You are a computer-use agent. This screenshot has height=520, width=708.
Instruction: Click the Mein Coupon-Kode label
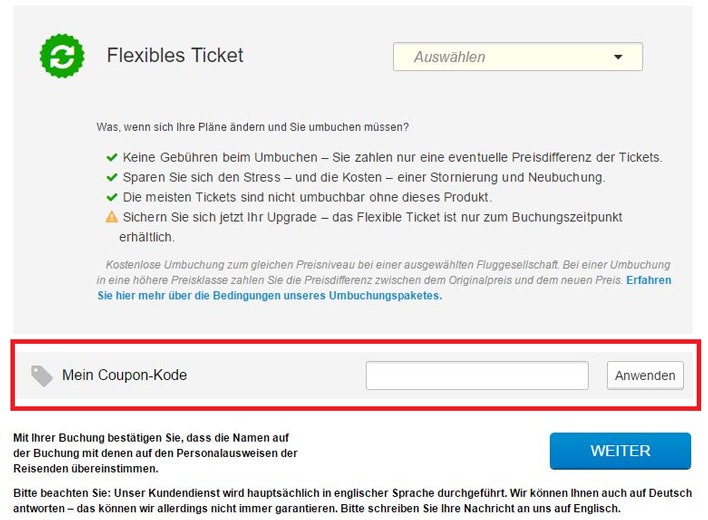click(125, 375)
